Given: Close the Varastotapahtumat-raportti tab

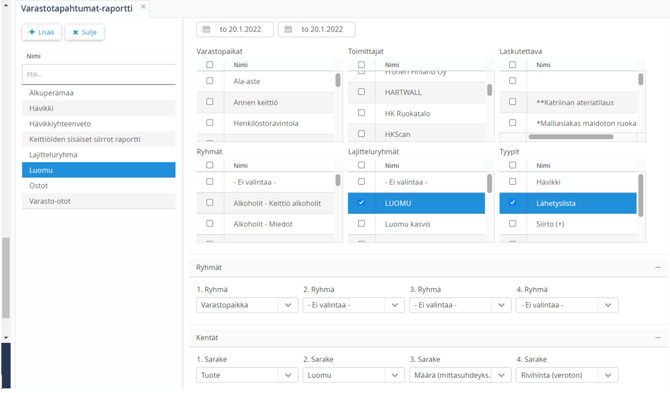Looking at the screenshot, I should click(143, 6).
